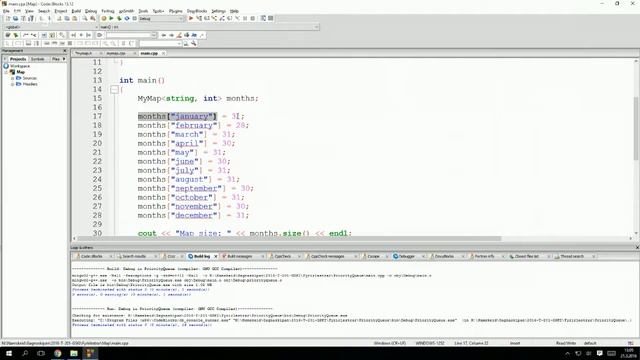The height and width of the screenshot is (360, 640).
Task: Click the Build and run icon
Action: [x=119, y=18]
